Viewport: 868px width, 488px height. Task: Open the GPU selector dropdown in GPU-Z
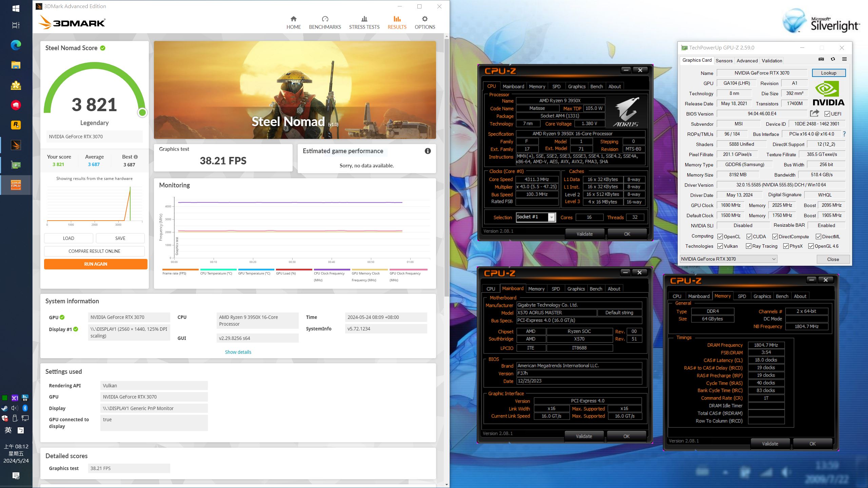[728, 259]
